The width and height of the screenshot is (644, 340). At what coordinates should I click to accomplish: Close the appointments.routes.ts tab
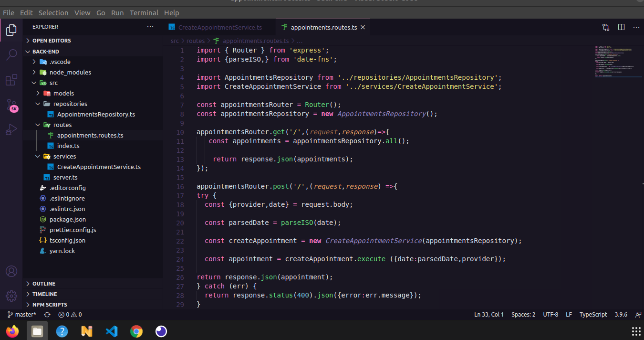pyautogui.click(x=363, y=28)
